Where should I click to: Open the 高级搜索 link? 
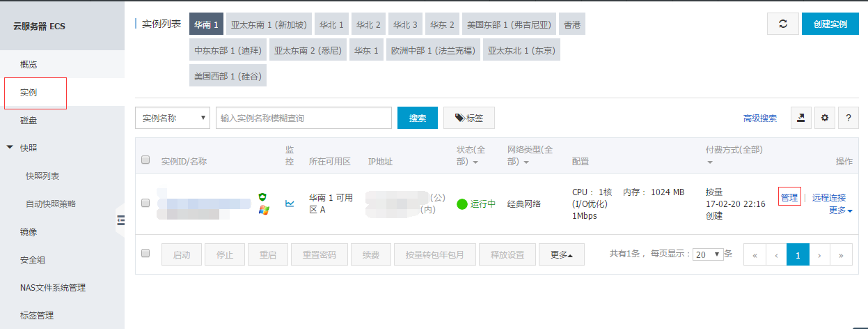click(760, 118)
